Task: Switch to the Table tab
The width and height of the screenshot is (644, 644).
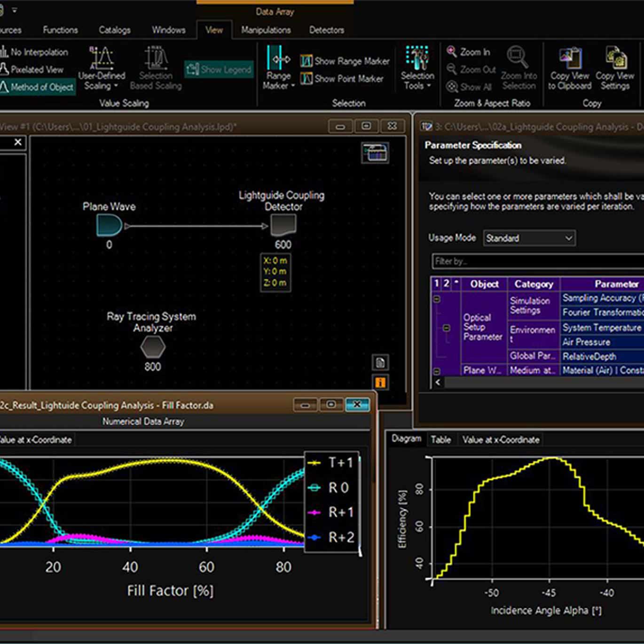Action: (440, 440)
